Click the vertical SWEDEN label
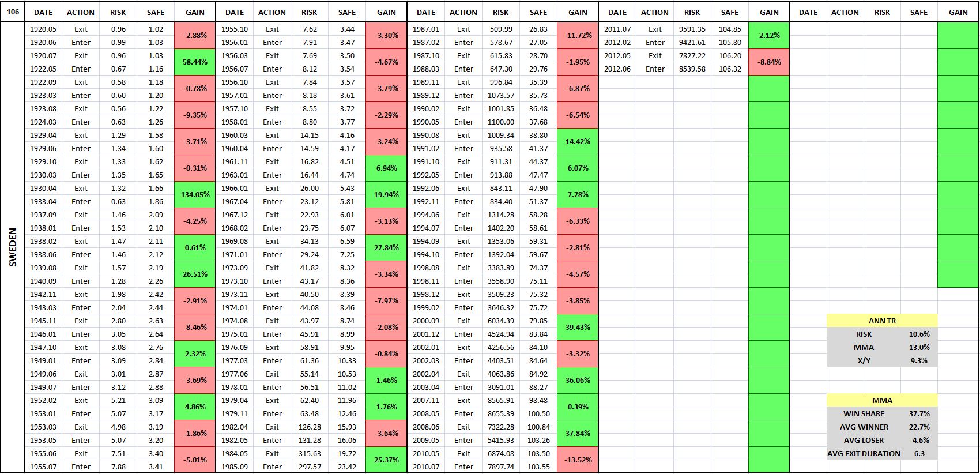 (13, 247)
